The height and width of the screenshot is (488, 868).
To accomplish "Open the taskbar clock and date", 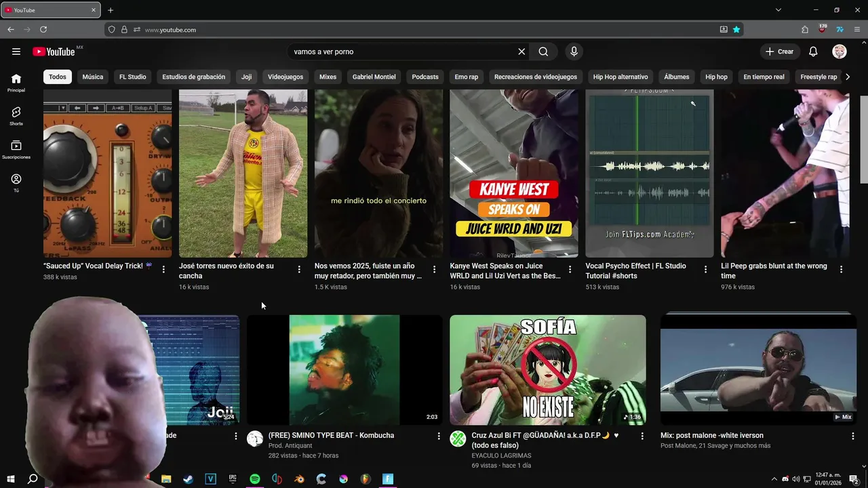I will [x=828, y=479].
